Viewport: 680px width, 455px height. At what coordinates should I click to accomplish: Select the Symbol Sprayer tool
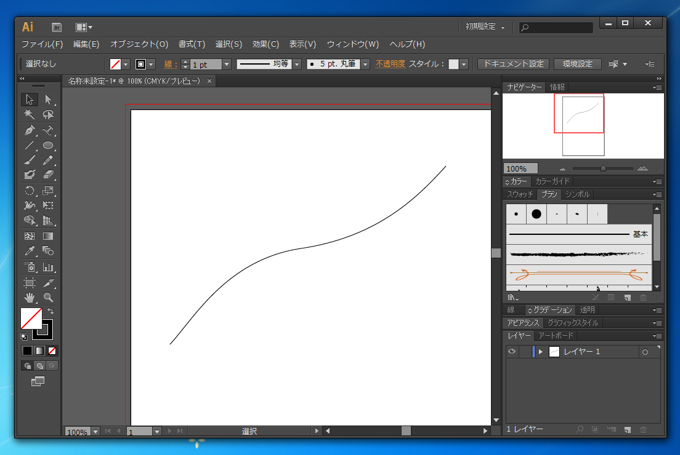[29, 267]
